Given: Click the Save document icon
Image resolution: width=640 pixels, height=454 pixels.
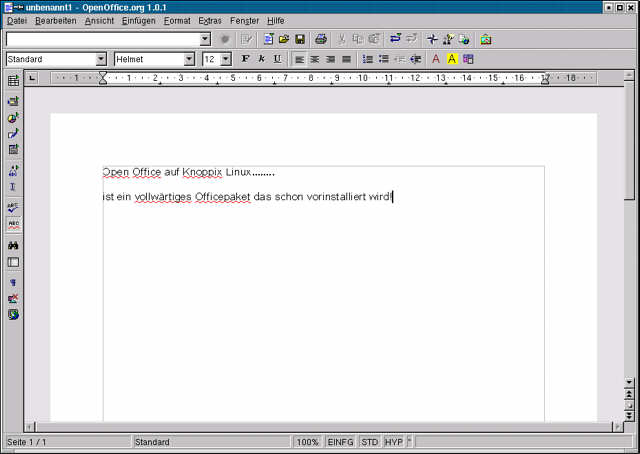Looking at the screenshot, I should pyautogui.click(x=300, y=39).
